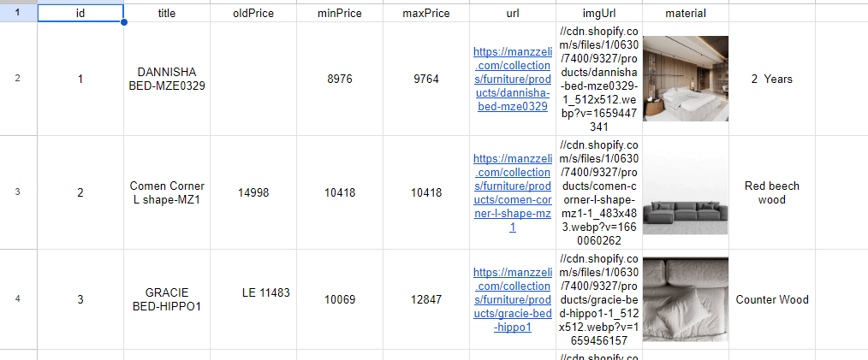Select the "oldPrice" header cell

253,13
